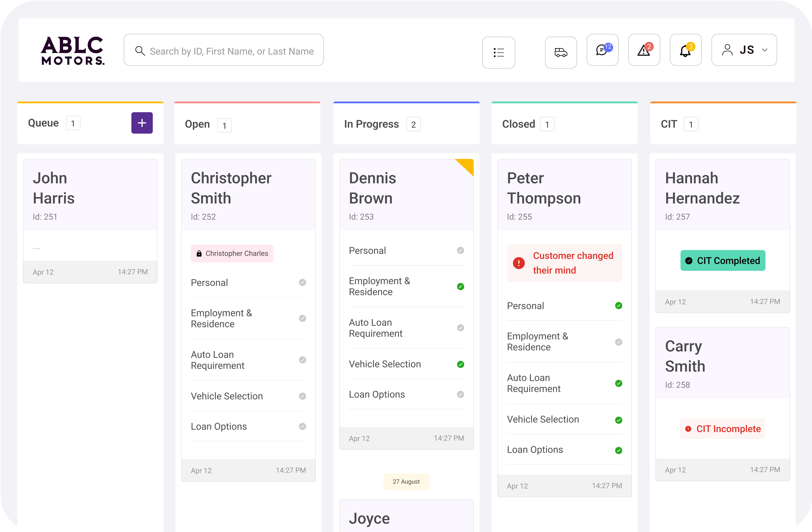Image resolution: width=812 pixels, height=532 pixels.
Task: Click the purple plus button in Queue
Action: (x=142, y=123)
